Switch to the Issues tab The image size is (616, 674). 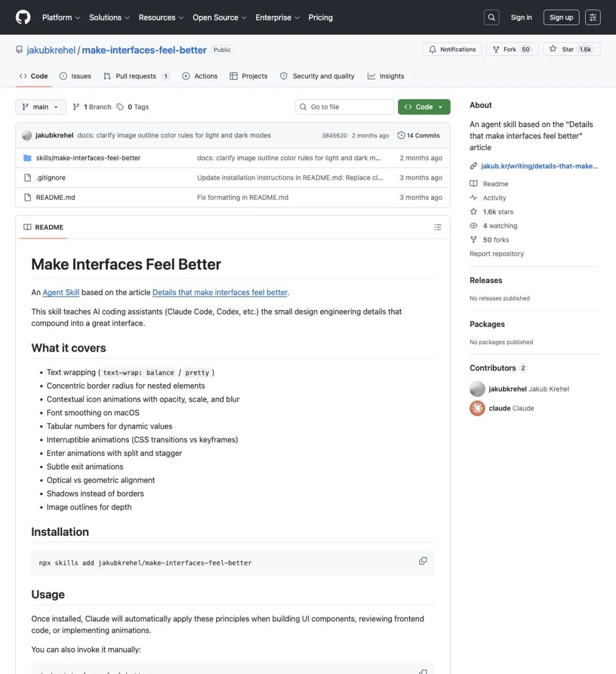[x=75, y=76]
